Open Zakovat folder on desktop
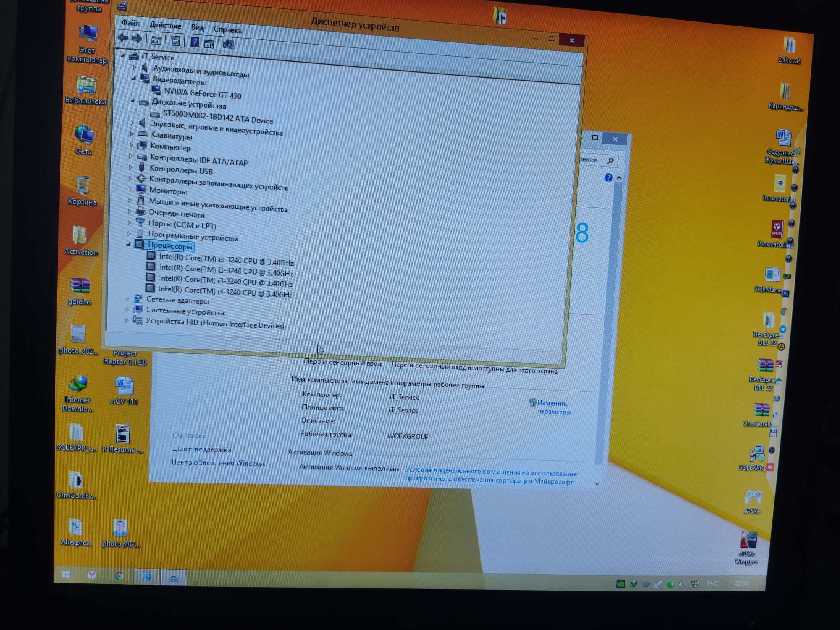Viewport: 840px width, 630px height. coord(789,50)
